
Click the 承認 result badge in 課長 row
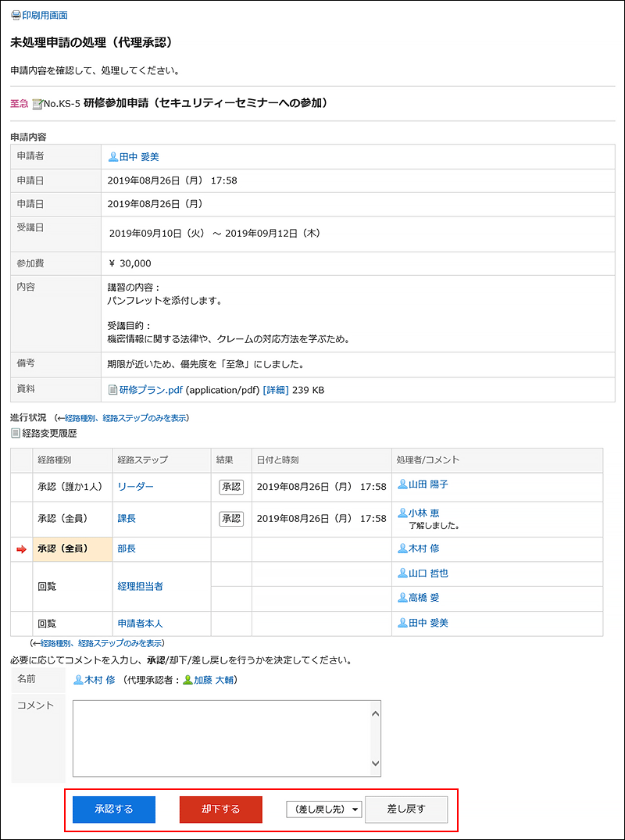(230, 519)
